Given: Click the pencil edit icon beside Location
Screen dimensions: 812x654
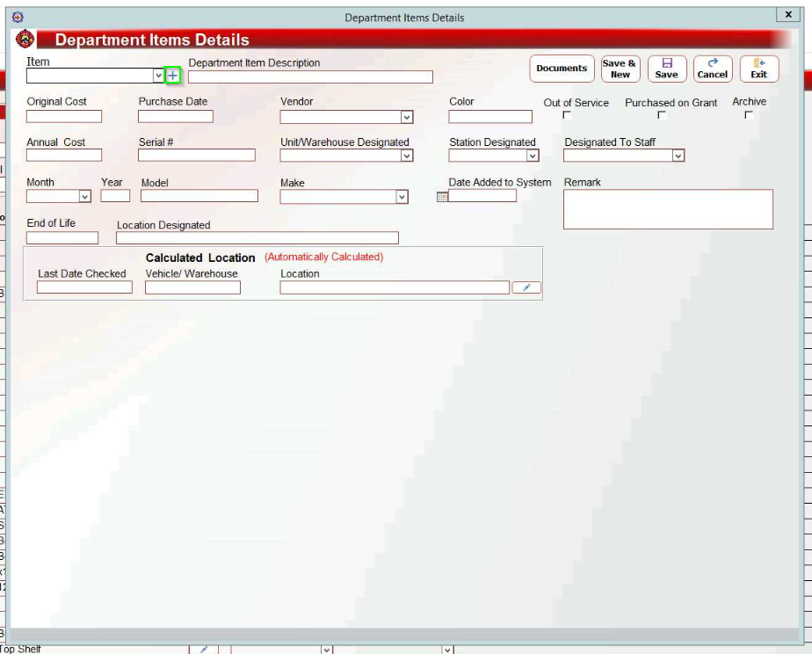Looking at the screenshot, I should click(526, 287).
